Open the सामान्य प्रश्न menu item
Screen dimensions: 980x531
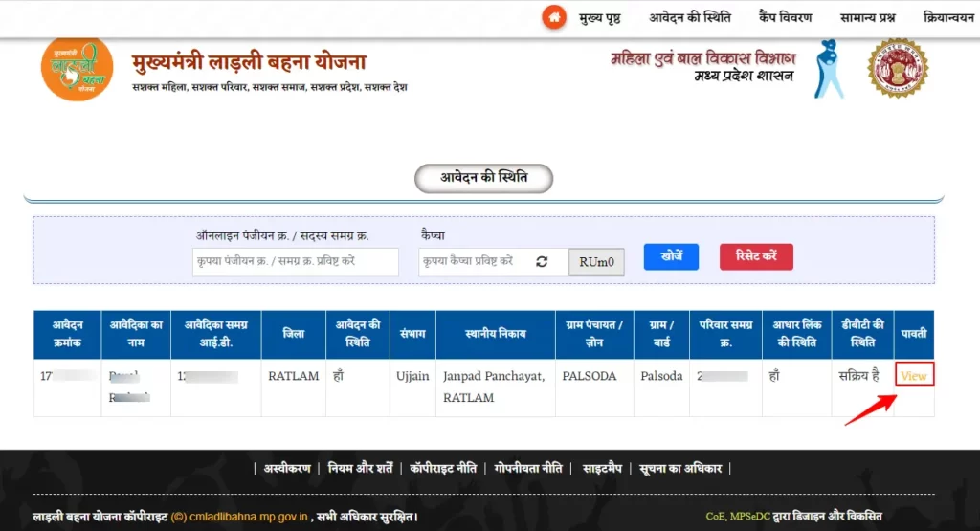(x=867, y=17)
